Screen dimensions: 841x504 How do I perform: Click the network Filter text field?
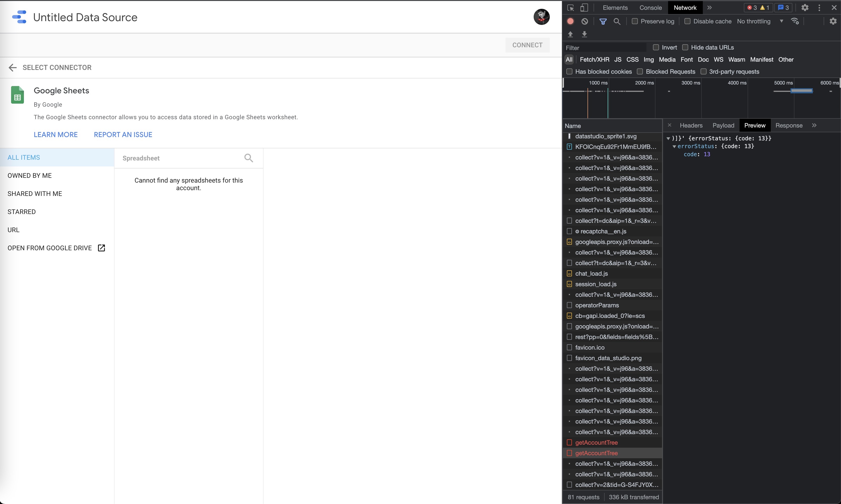tap(605, 48)
